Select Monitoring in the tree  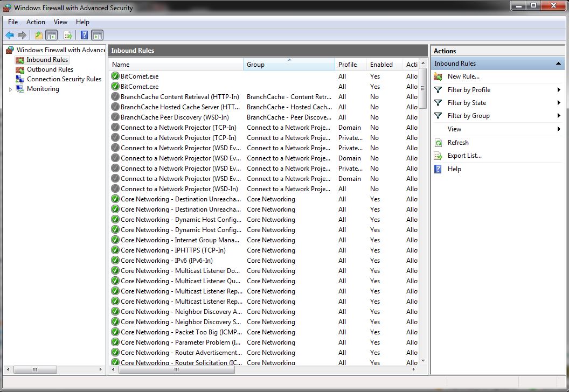click(x=43, y=89)
